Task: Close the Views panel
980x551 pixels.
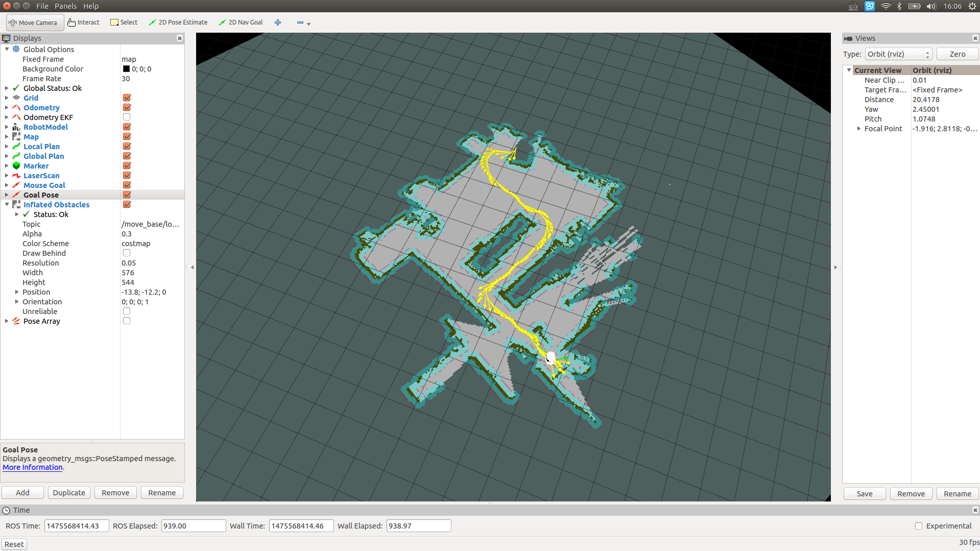Action: click(975, 38)
